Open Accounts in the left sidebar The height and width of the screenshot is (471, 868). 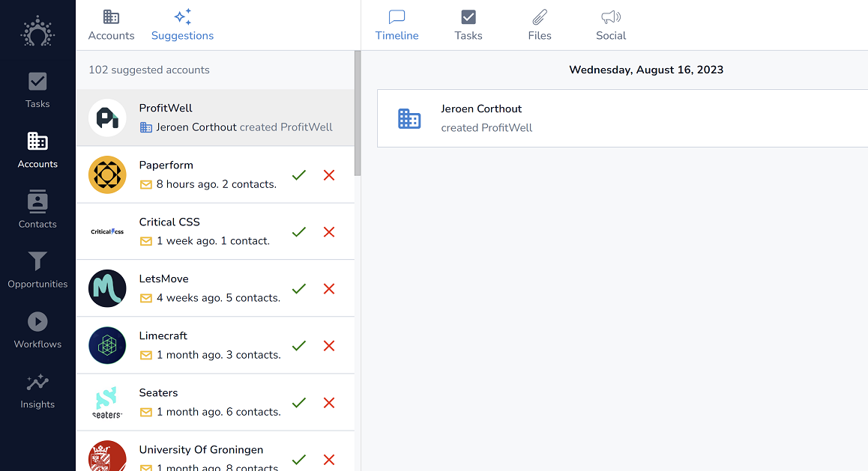[x=37, y=150]
